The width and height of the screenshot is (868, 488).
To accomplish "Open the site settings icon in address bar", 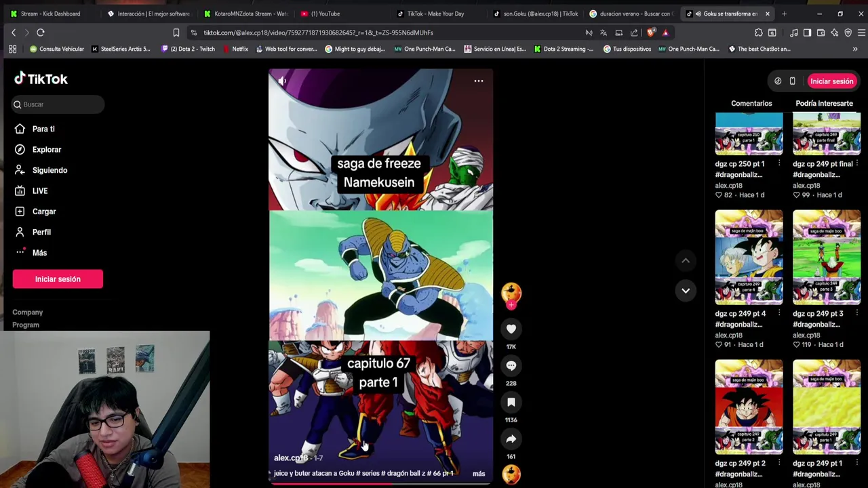I will coord(193,33).
